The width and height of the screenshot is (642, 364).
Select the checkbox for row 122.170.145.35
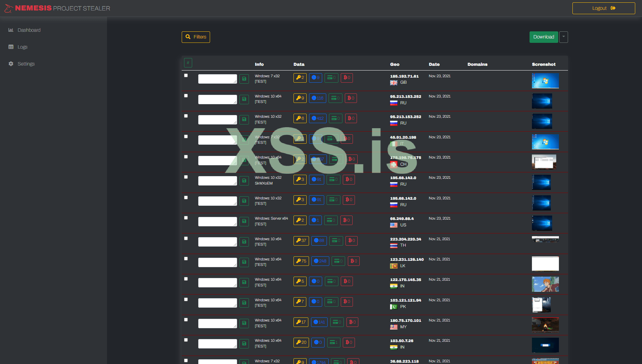tap(186, 279)
